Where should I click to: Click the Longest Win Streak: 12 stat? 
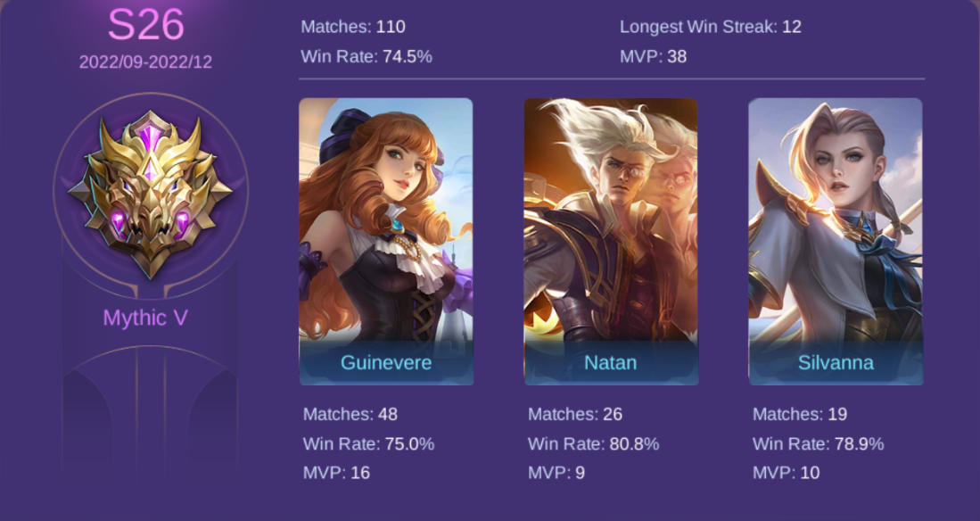(x=711, y=27)
